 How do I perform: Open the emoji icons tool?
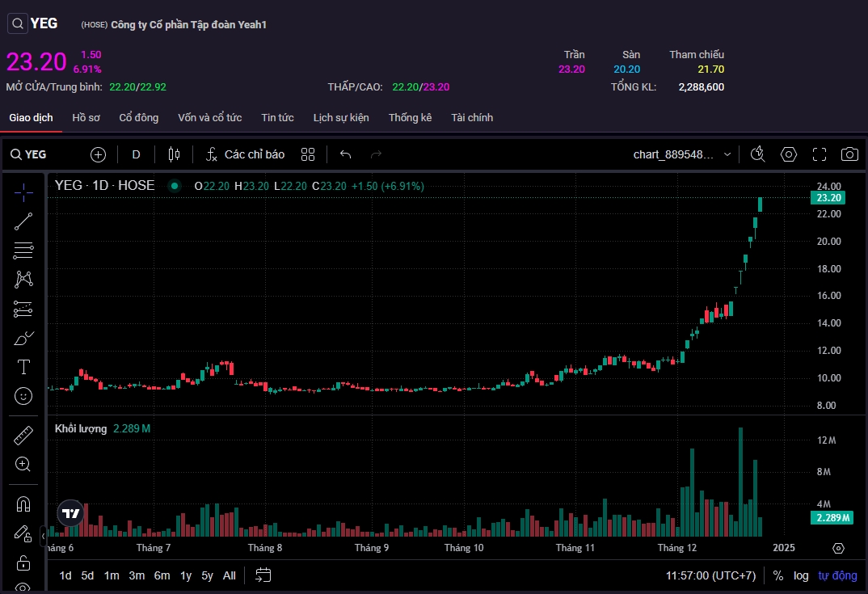pos(23,396)
